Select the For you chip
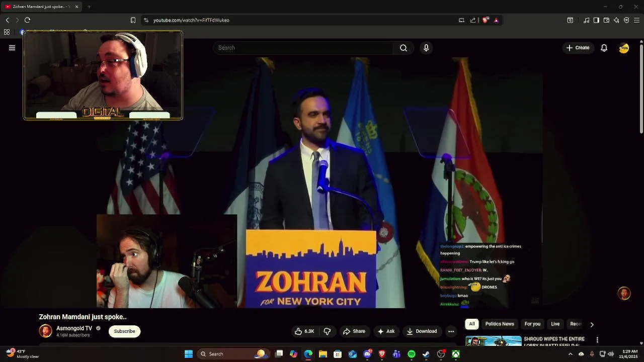The height and width of the screenshot is (362, 644). coord(532,324)
